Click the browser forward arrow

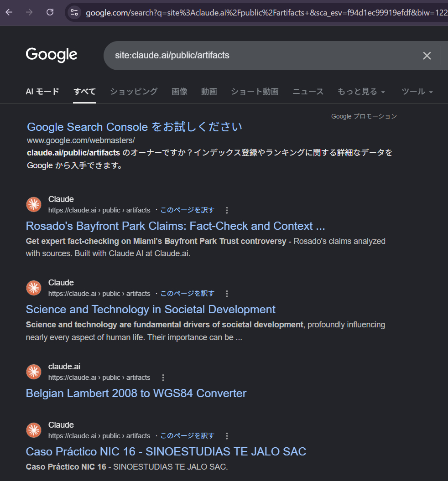[29, 12]
